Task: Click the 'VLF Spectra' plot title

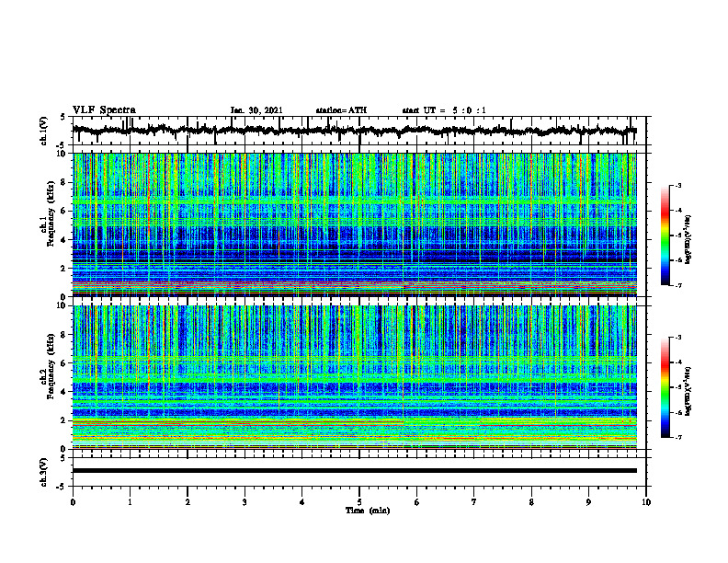Action: (x=104, y=110)
